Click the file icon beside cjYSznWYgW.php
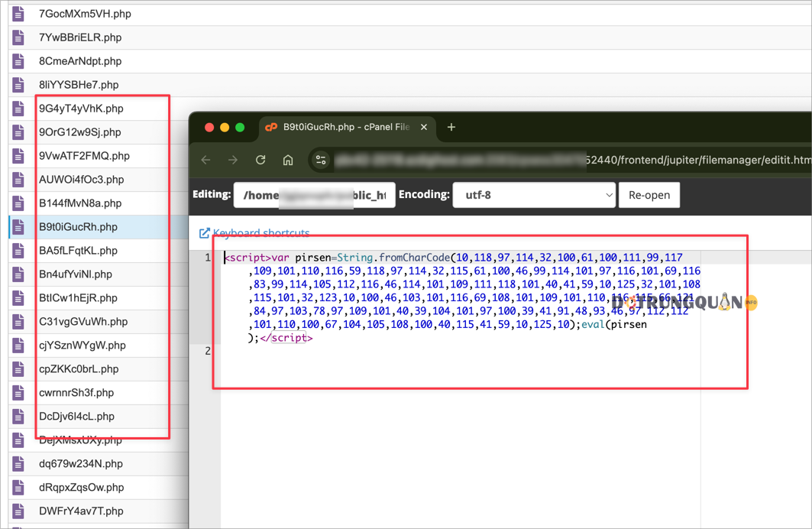The height and width of the screenshot is (529, 812). (18, 346)
